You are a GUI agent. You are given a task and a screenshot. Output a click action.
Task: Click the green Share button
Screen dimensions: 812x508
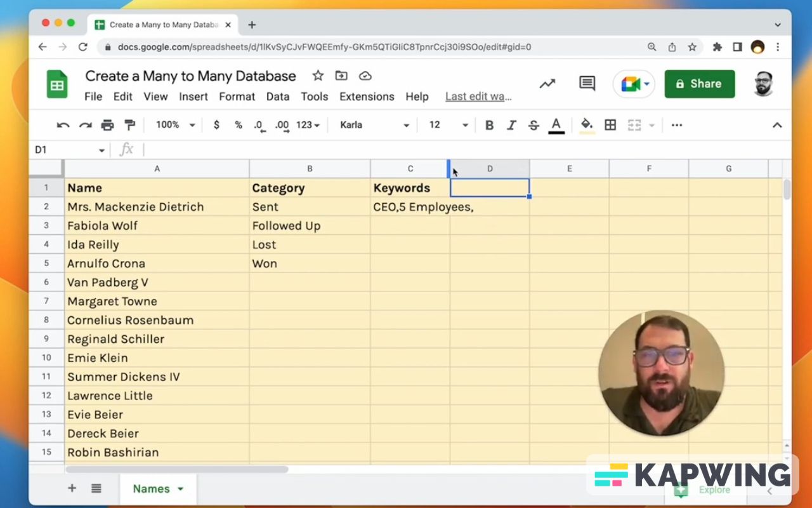coord(700,84)
